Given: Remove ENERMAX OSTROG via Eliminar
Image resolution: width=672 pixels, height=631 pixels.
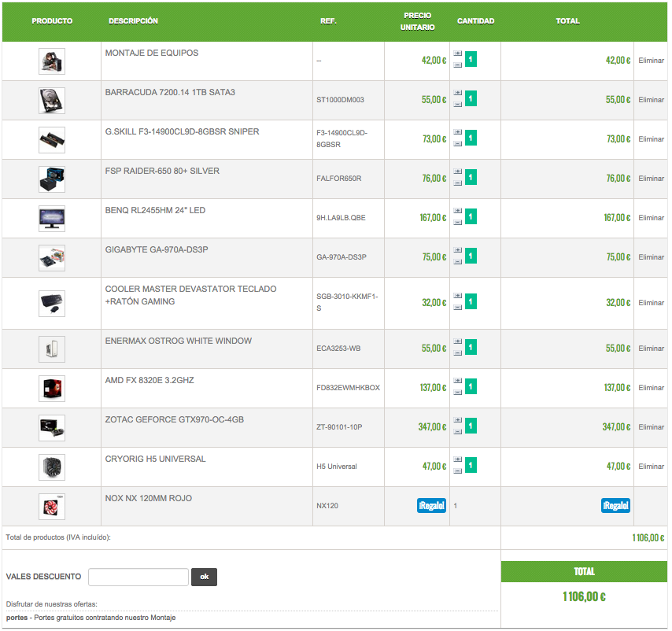Looking at the screenshot, I should tap(651, 349).
